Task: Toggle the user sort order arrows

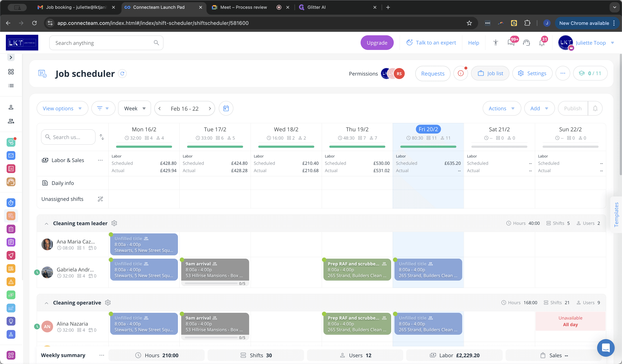Action: [x=102, y=137]
